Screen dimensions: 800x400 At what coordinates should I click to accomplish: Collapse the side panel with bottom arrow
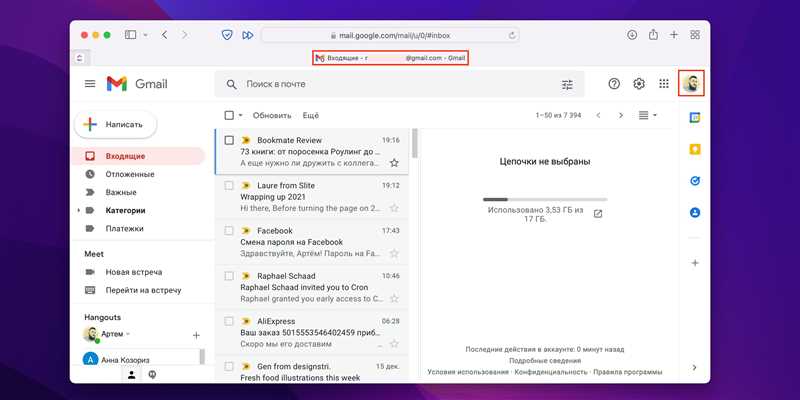tap(694, 367)
